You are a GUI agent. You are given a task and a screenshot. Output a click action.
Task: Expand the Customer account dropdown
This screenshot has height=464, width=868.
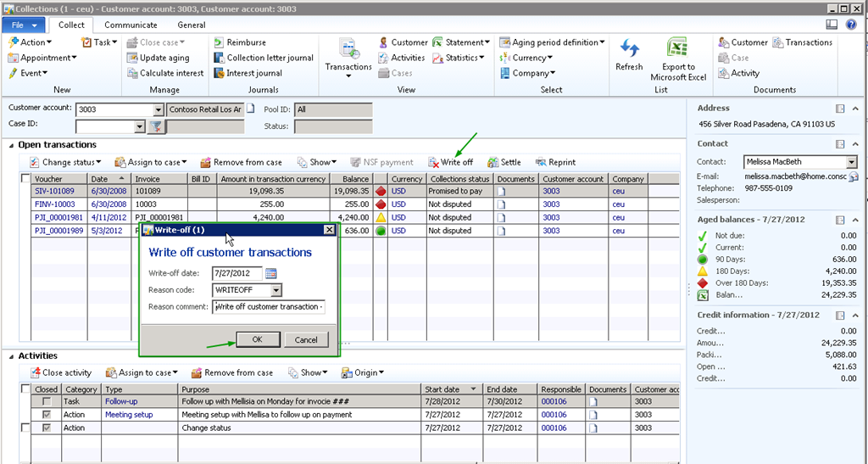tap(158, 109)
